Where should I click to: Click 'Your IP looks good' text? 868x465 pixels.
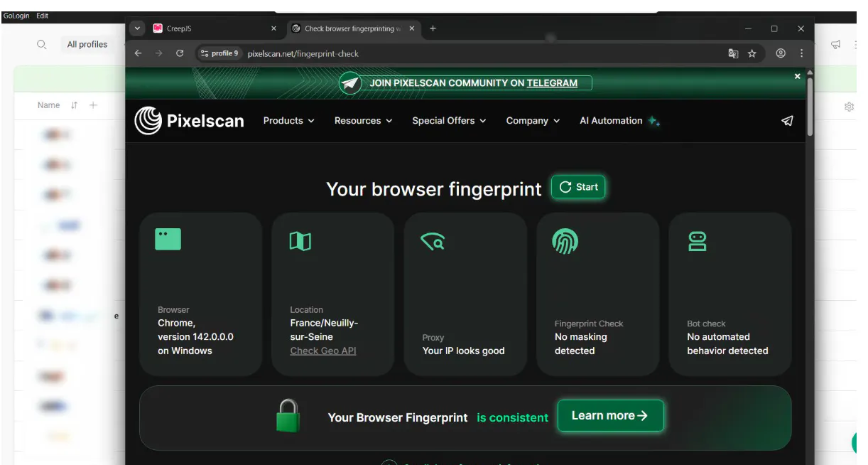click(x=463, y=351)
